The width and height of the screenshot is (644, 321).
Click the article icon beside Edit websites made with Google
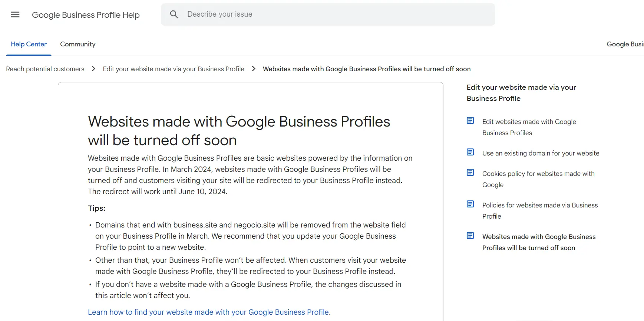tap(470, 121)
